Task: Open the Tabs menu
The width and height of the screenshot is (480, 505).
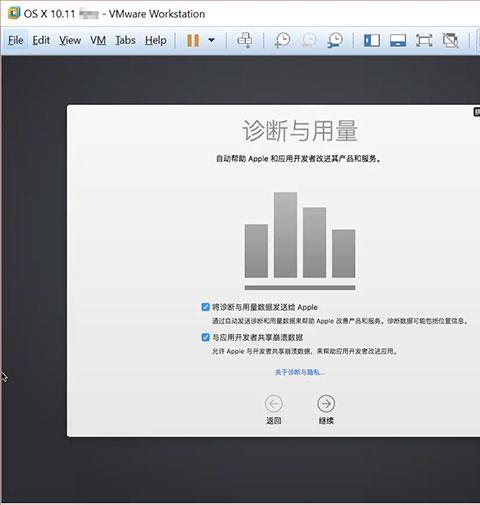Action: point(125,40)
